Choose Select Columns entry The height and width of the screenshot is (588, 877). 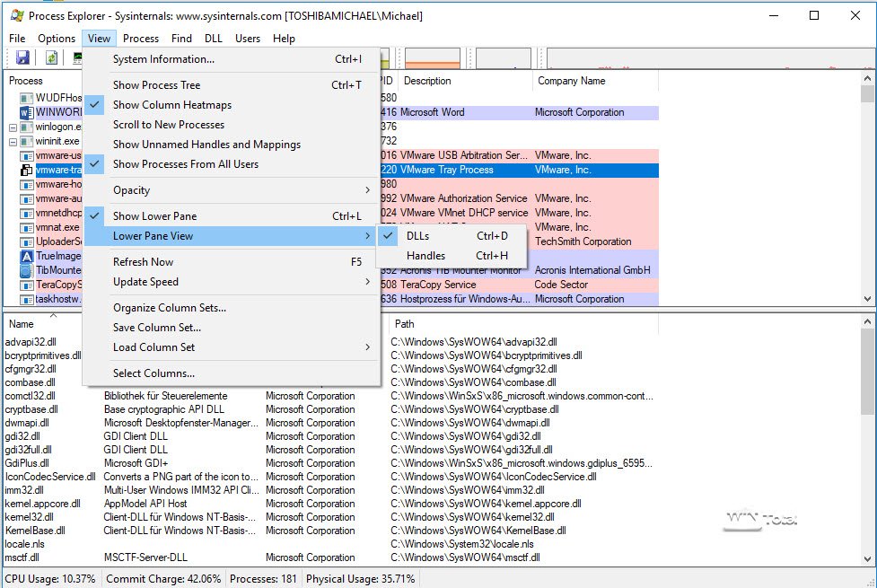(232, 373)
